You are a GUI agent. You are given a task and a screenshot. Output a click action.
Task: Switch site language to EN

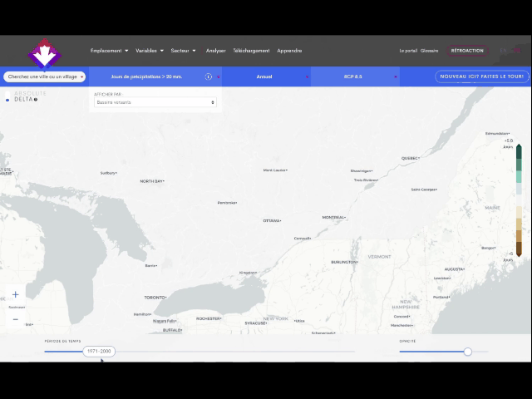click(503, 51)
